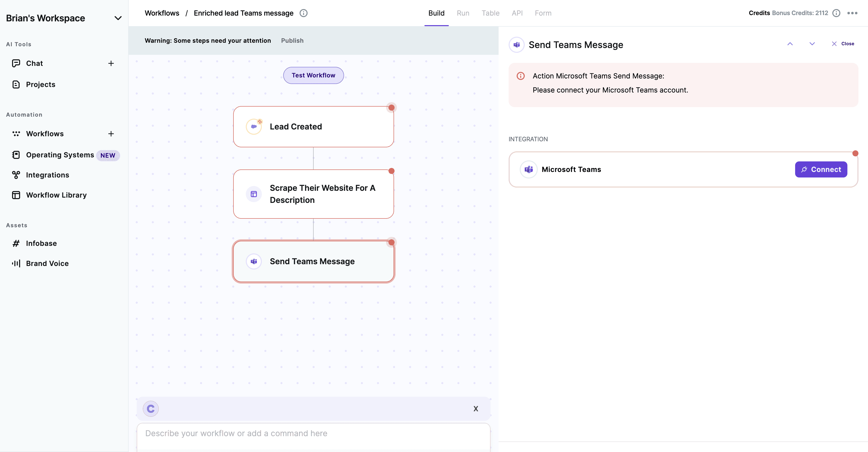Click the Chat icon in sidebar
Viewport: 868px width, 452px height.
tap(16, 63)
